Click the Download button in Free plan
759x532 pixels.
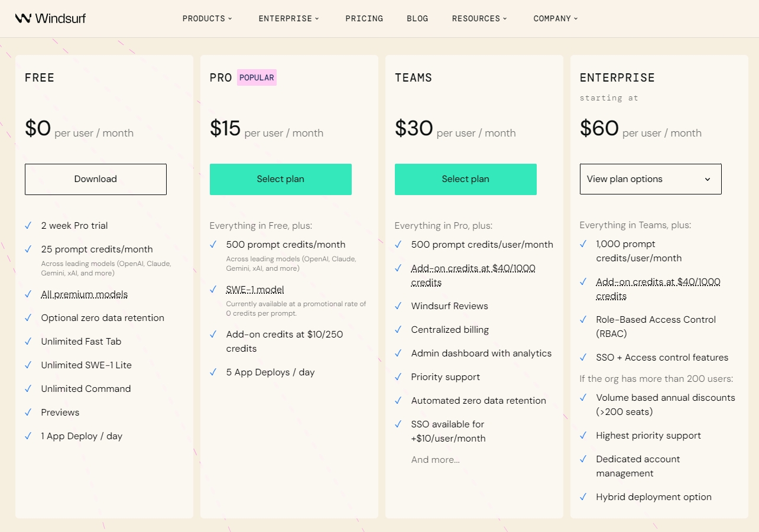coord(96,179)
